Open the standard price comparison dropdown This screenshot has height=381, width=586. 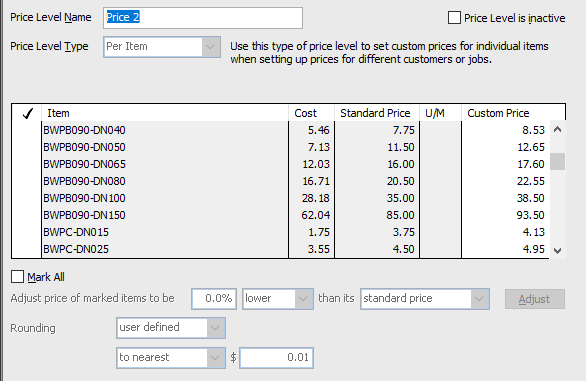click(x=425, y=298)
